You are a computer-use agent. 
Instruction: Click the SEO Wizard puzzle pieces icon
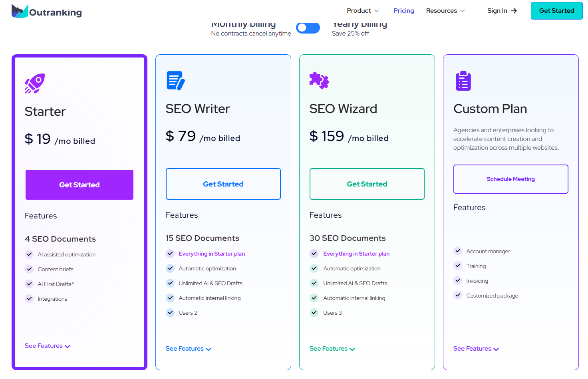click(x=319, y=81)
